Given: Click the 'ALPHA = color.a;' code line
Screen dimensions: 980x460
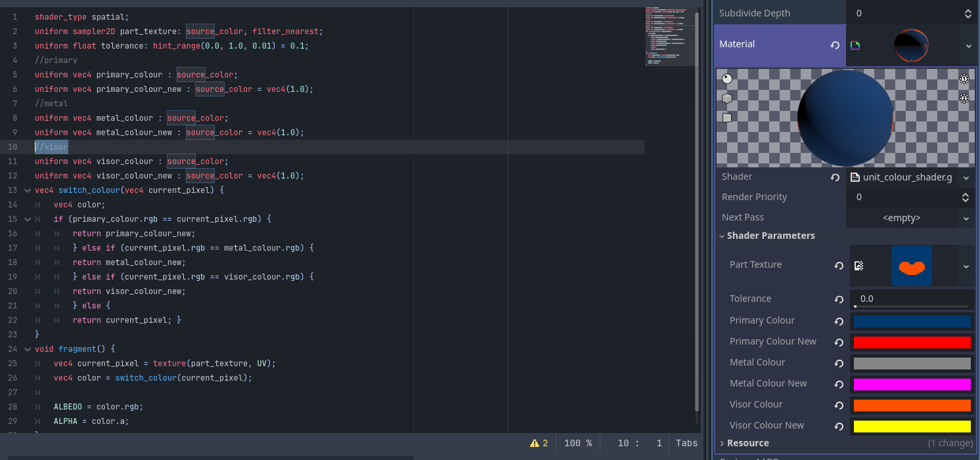Looking at the screenshot, I should click(91, 421).
